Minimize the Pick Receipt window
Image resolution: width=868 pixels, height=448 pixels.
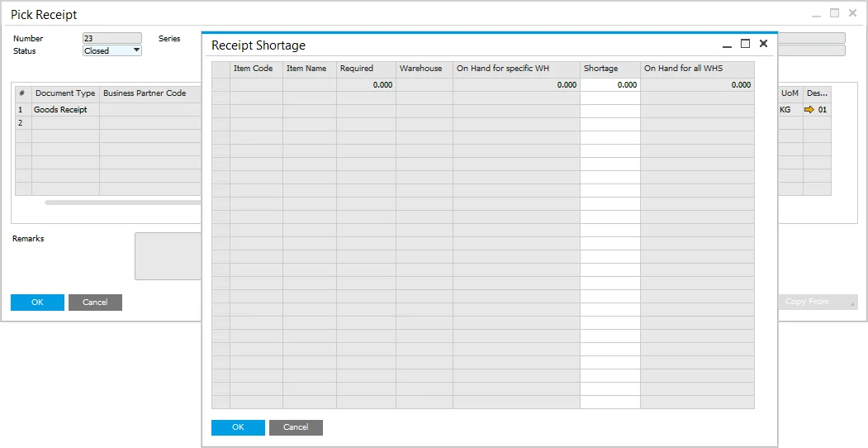click(816, 14)
